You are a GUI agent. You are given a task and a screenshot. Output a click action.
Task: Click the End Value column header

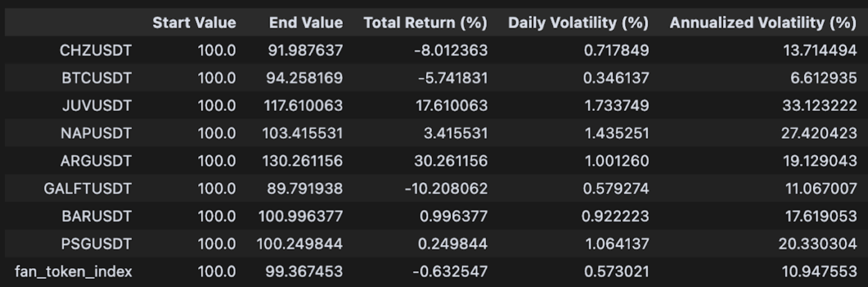(306, 23)
